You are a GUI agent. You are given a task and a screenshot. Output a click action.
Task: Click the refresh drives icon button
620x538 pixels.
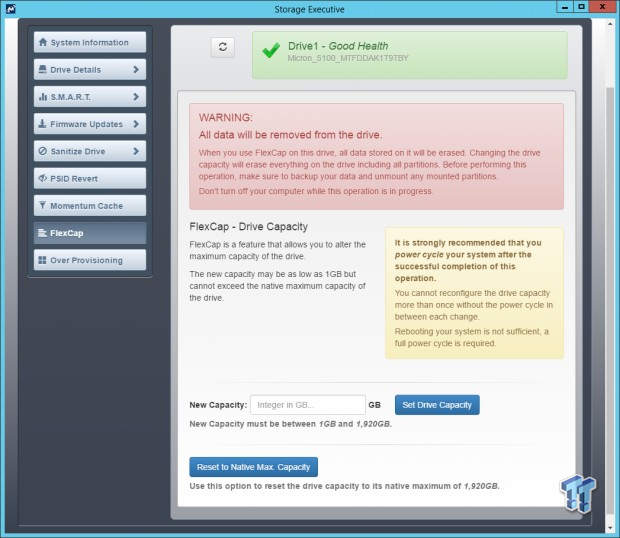(x=223, y=47)
